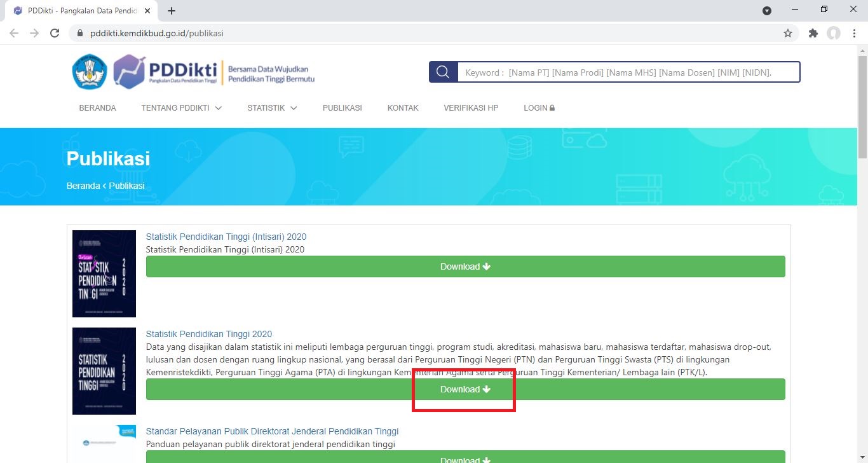Click the search magnifier icon
Image resolution: width=868 pixels, height=463 pixels.
click(x=444, y=72)
